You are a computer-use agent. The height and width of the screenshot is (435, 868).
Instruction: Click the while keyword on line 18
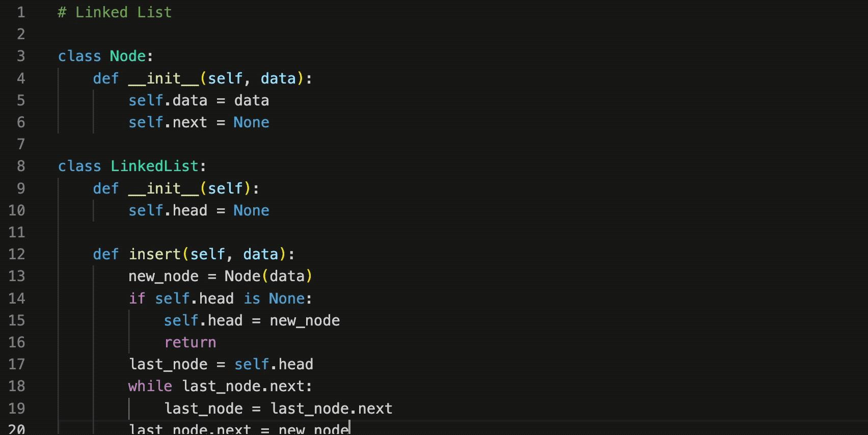150,386
